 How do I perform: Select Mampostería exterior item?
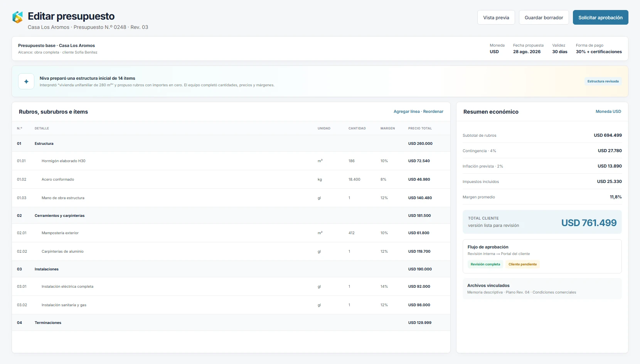pyautogui.click(x=231, y=233)
